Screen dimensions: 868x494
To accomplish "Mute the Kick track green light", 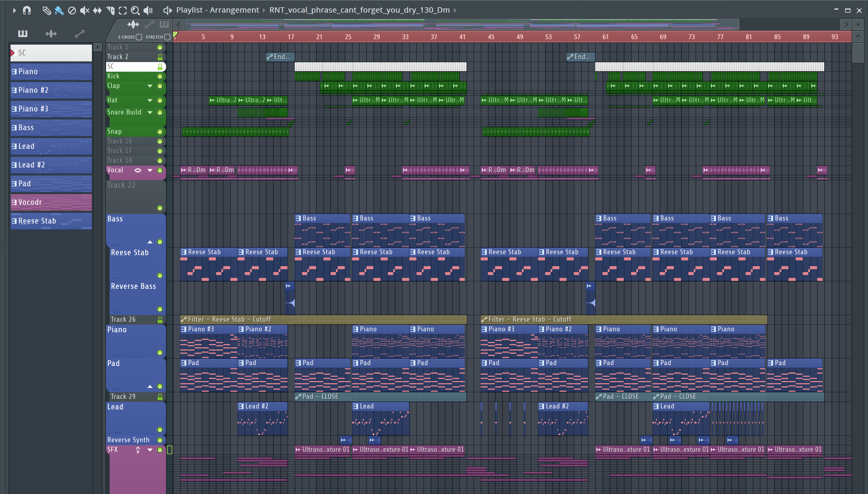I will (159, 76).
